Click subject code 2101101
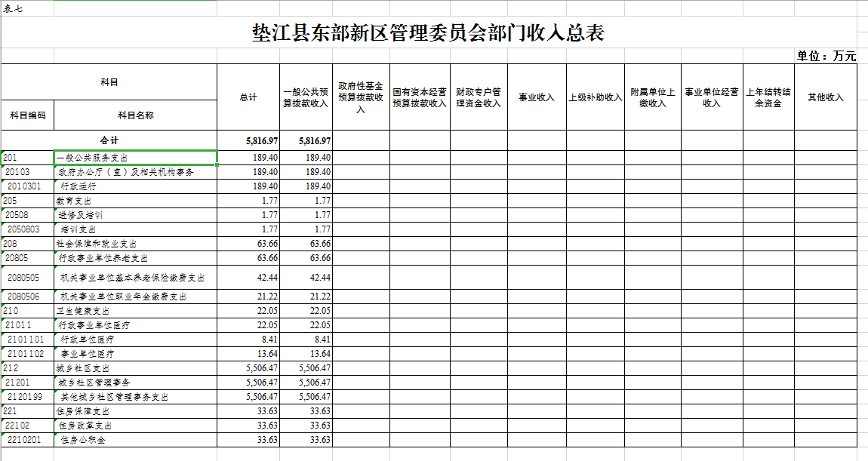This screenshot has height=461, width=868. click(x=28, y=340)
